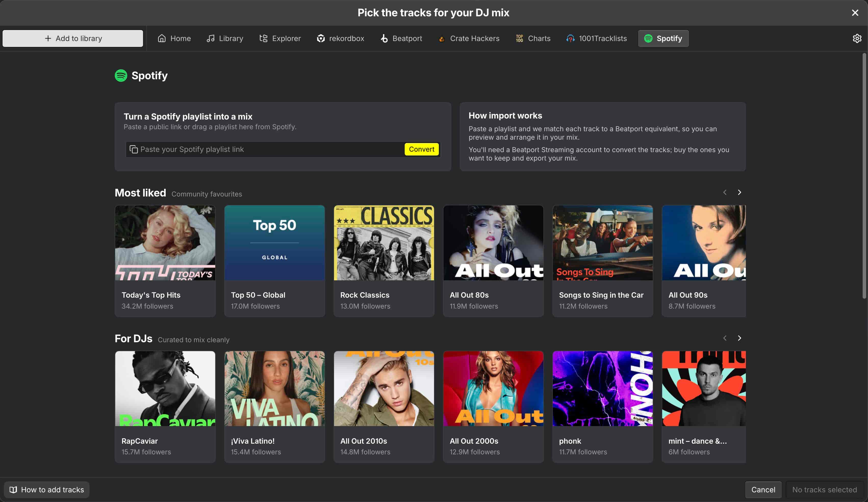Open RapCaviar playlist cover
Viewport: 868px width, 502px height.
165,388
